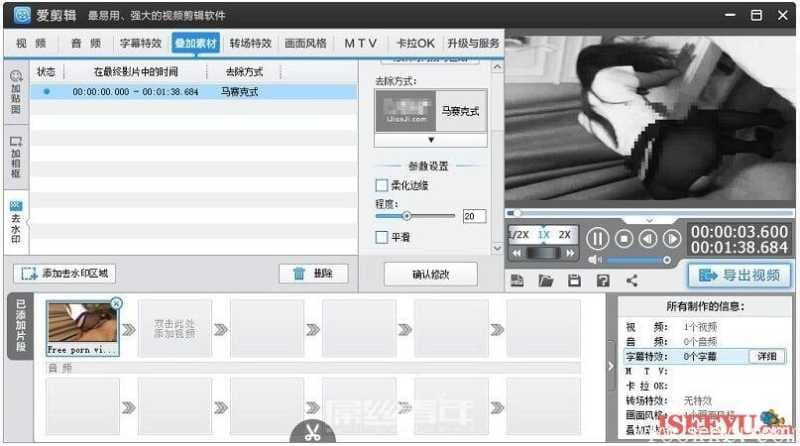Click the settings panel scroll-down arrow

pyautogui.click(x=497, y=248)
